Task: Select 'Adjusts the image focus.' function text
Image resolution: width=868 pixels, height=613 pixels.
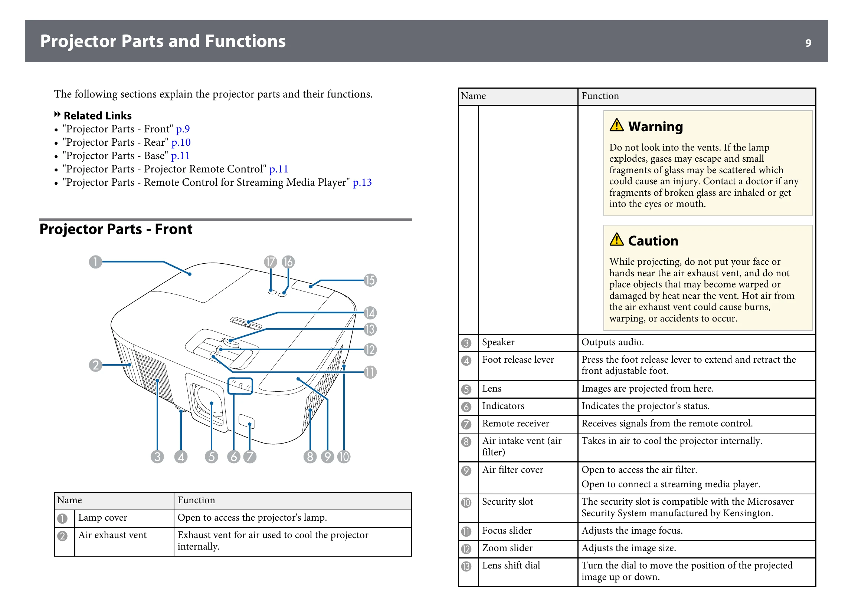Action: (632, 531)
